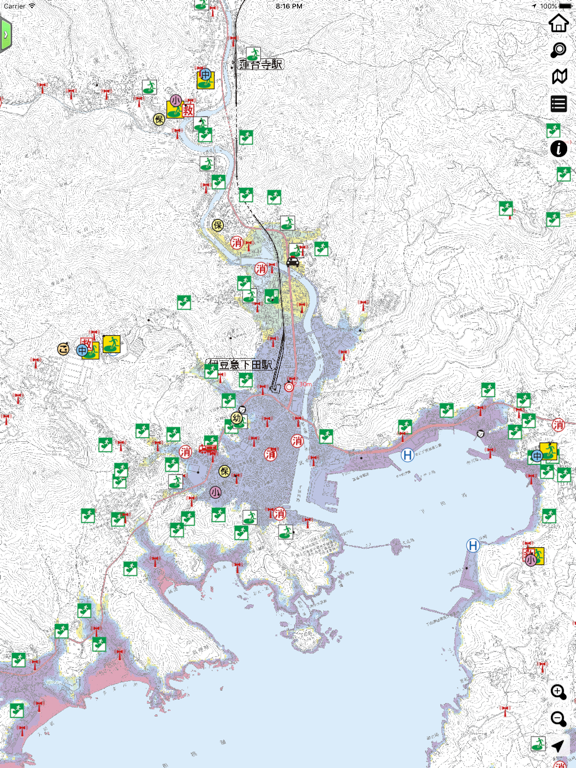Image resolution: width=576 pixels, height=768 pixels.
Task: Center map using the location arrow
Action: (557, 746)
